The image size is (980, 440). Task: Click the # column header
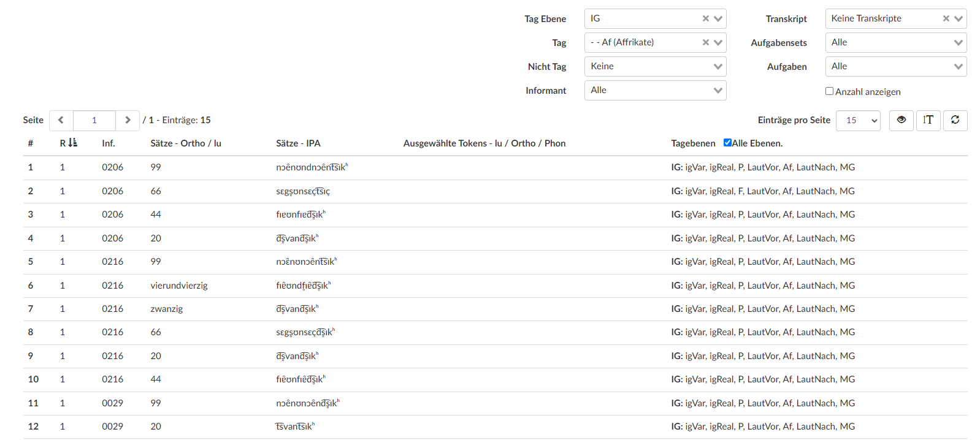pyautogui.click(x=31, y=143)
